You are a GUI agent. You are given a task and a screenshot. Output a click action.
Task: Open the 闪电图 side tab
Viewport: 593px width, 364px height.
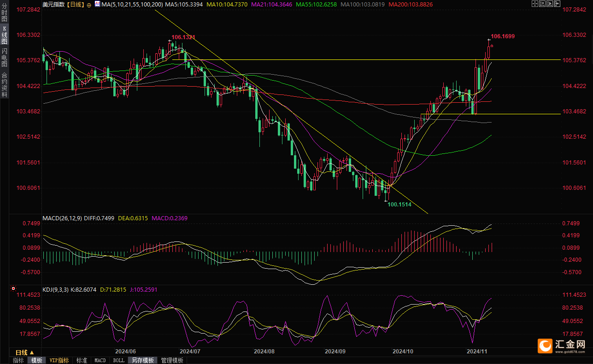point(5,57)
